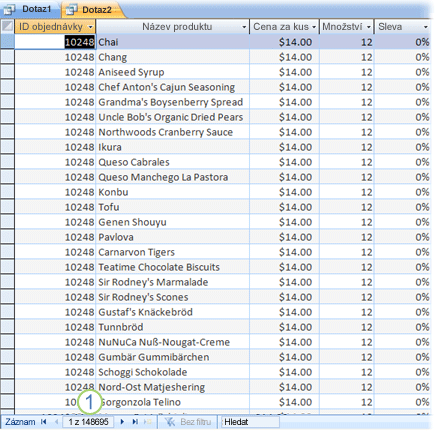Viewport: 435px width, 432px height.
Task: Open the Sleva column dropdown arrow
Action: [x=426, y=27]
